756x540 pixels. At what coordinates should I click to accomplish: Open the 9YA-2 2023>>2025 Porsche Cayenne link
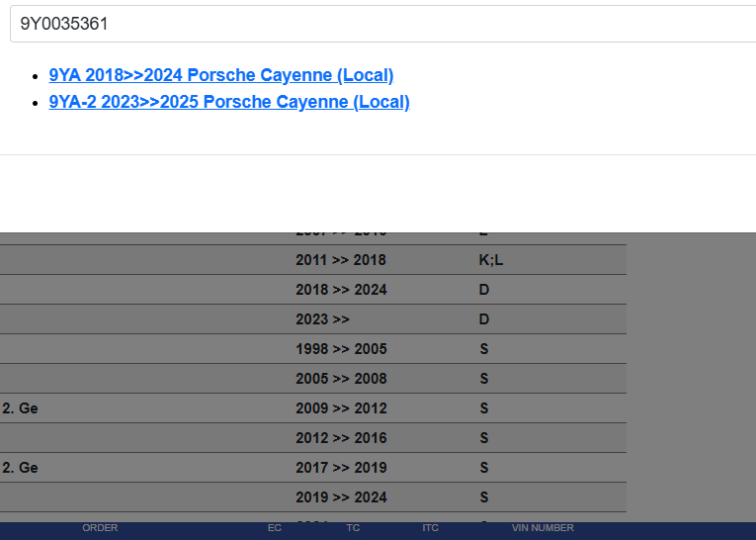pos(229,102)
